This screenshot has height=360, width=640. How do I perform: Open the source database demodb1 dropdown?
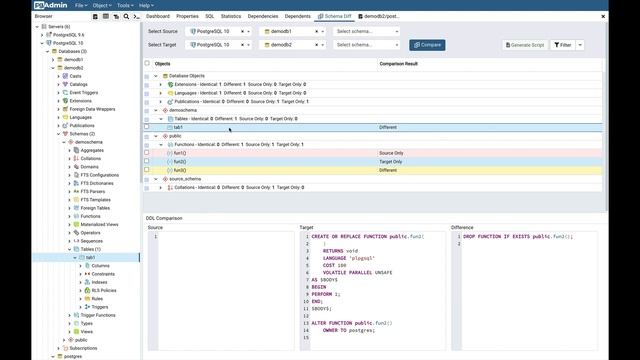pos(322,31)
